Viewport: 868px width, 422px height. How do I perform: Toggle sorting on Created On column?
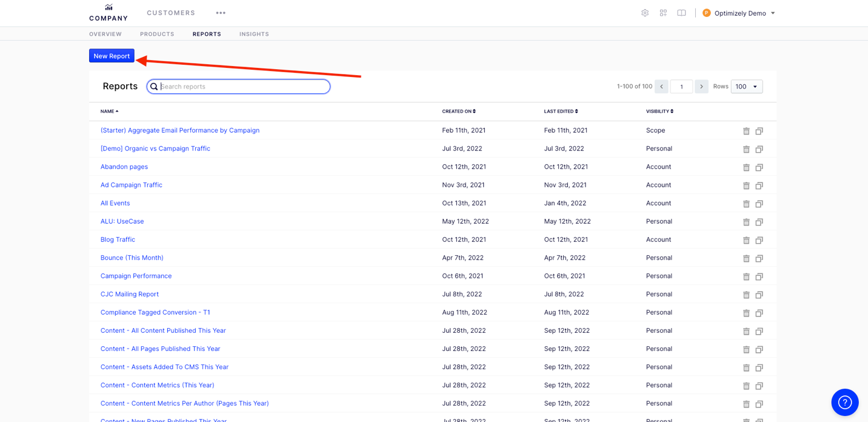click(459, 111)
